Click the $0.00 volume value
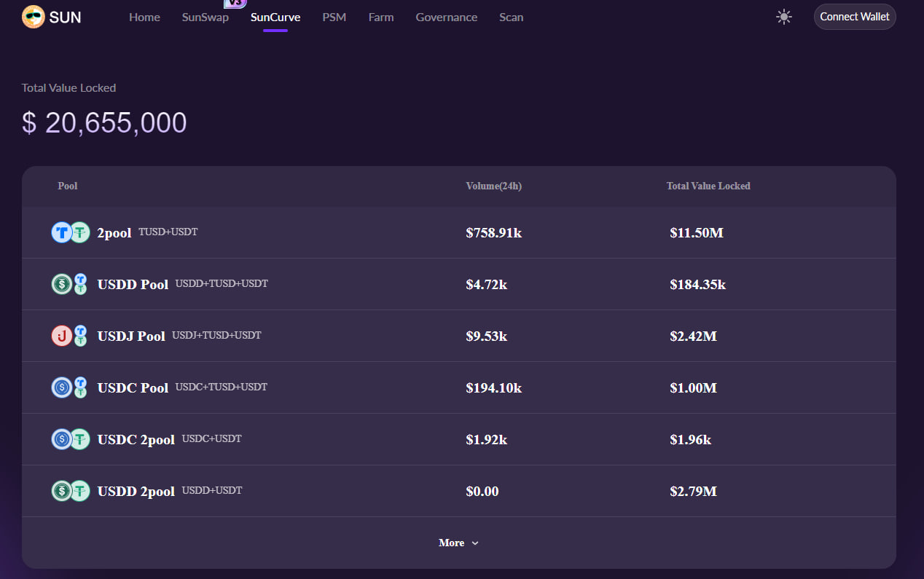This screenshot has width=924, height=579. pos(482,492)
